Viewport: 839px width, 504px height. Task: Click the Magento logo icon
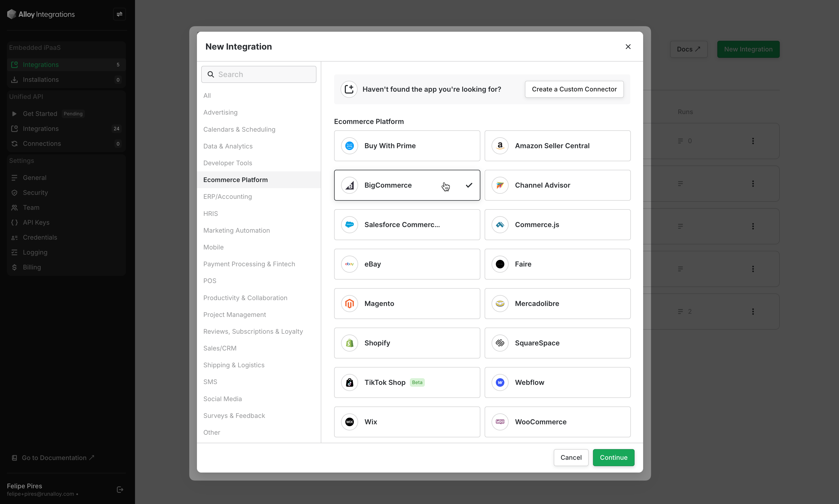(350, 304)
